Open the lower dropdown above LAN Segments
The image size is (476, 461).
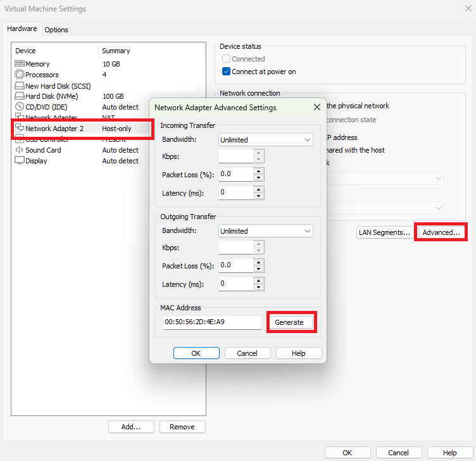(385, 208)
